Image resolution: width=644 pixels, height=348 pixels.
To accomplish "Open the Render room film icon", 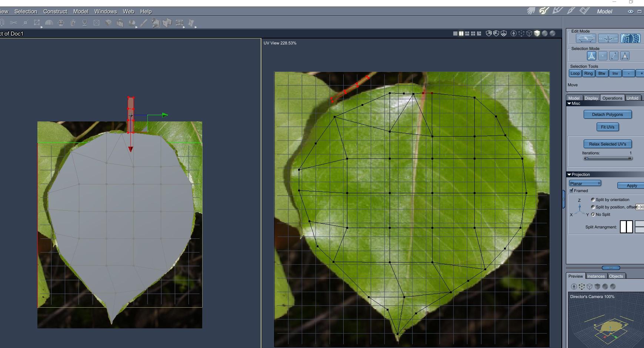I will 584,11.
